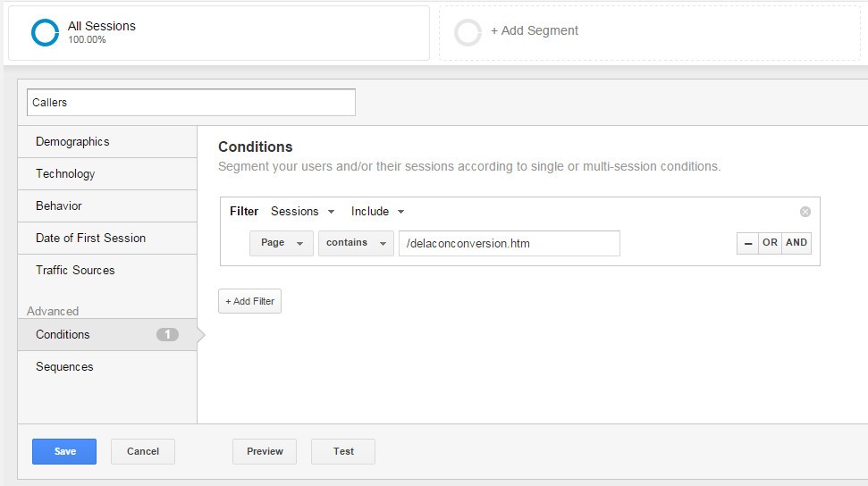This screenshot has width=868, height=486.
Task: Click the Add Segment empty circle icon
Action: [468, 33]
